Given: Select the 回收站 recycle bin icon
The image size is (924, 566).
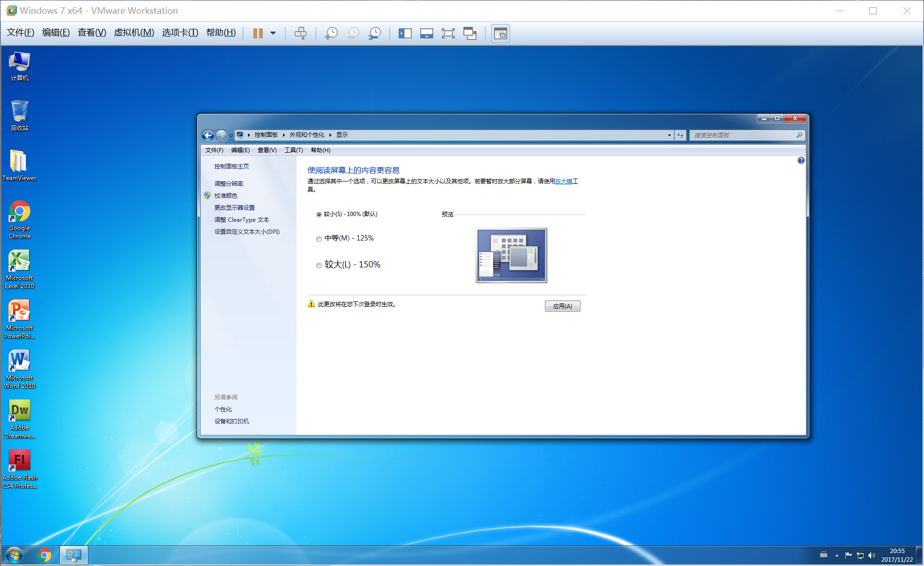Looking at the screenshot, I should (x=19, y=116).
